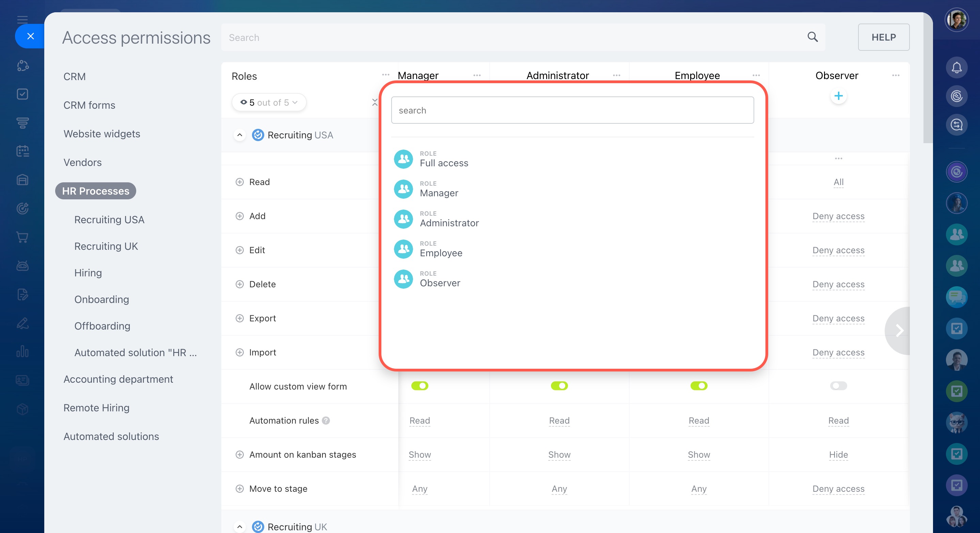This screenshot has height=533, width=980.
Task: Toggle Administrator's custom view form switch
Action: pos(559,386)
